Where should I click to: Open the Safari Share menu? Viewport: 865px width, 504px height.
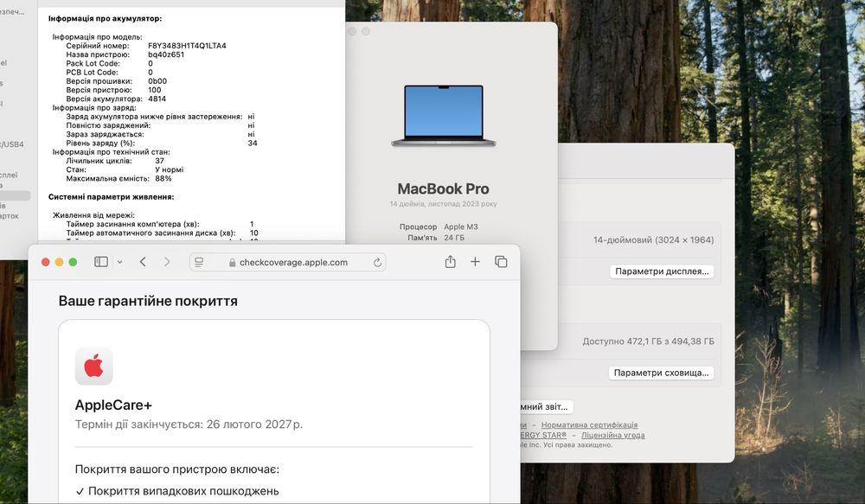450,262
